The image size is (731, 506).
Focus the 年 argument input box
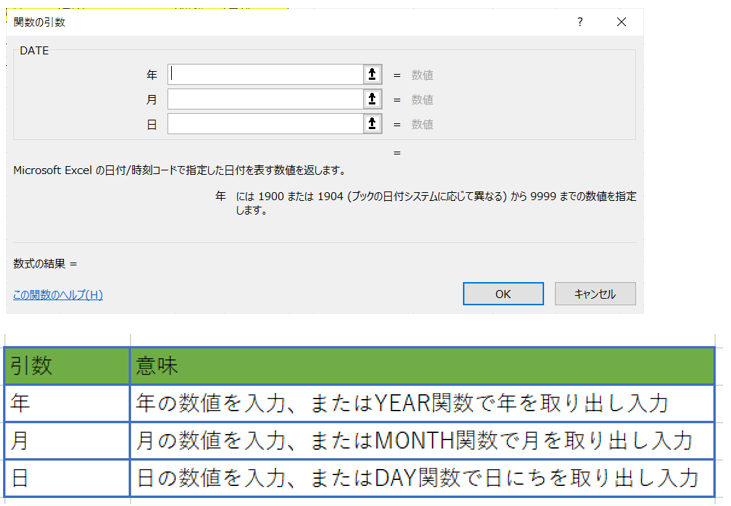(x=264, y=74)
